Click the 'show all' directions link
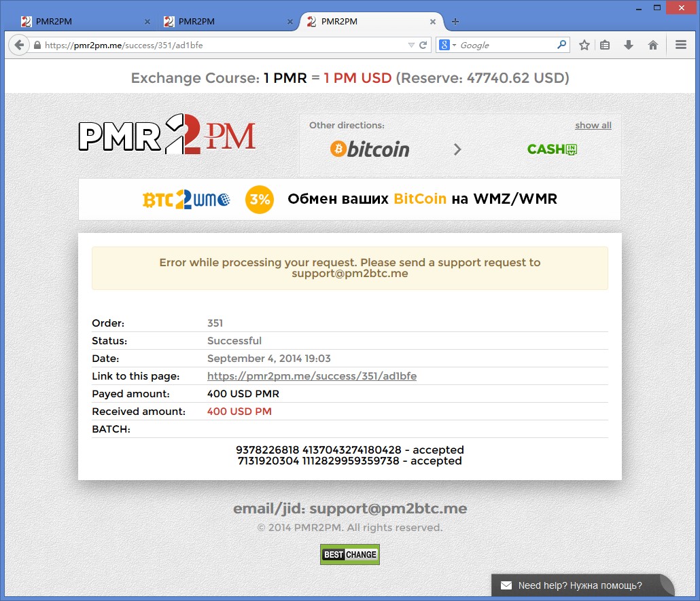This screenshot has height=601, width=700. point(593,126)
